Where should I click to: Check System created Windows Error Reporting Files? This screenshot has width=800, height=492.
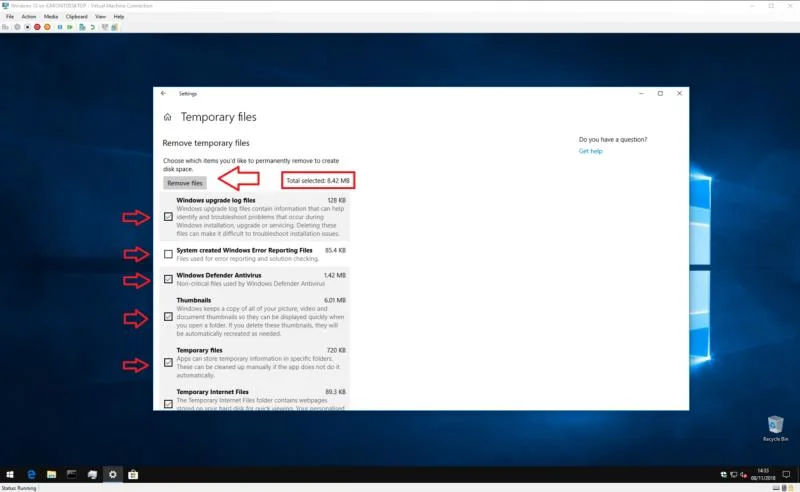168,254
